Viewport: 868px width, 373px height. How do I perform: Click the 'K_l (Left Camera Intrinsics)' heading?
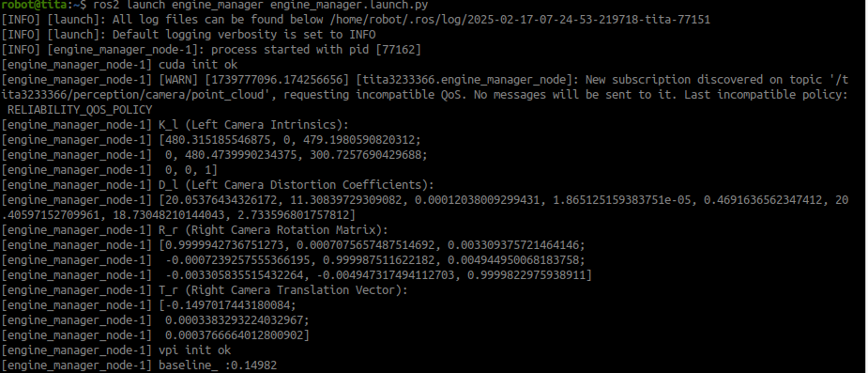pos(253,125)
